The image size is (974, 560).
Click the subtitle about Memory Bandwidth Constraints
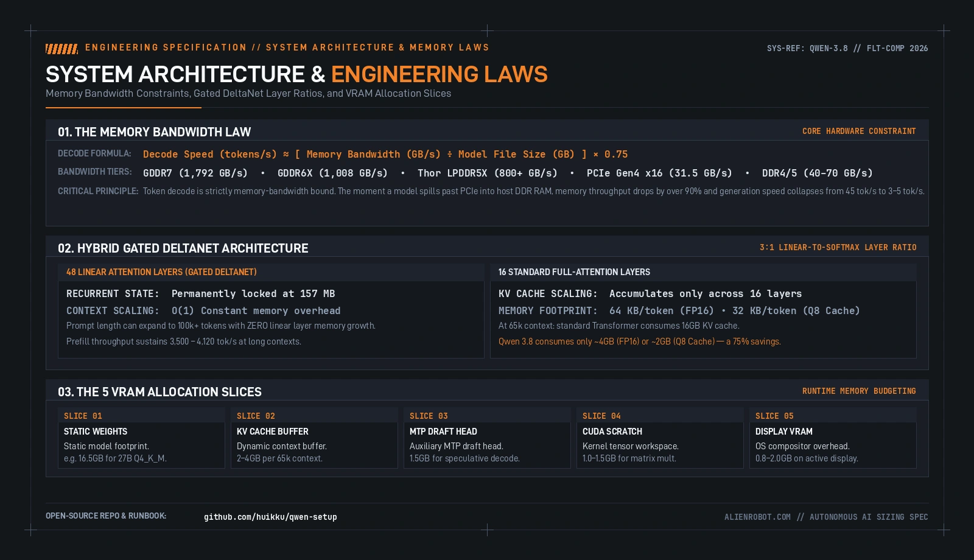tap(248, 93)
